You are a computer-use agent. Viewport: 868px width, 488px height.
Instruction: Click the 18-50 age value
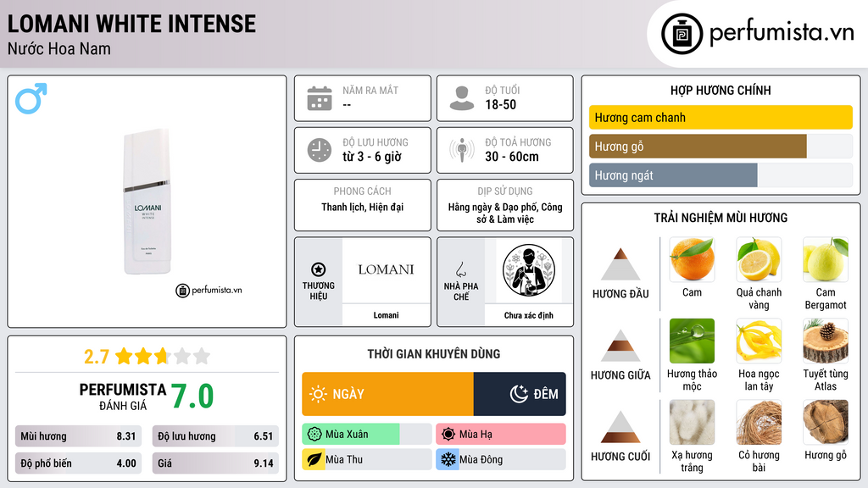(500, 104)
